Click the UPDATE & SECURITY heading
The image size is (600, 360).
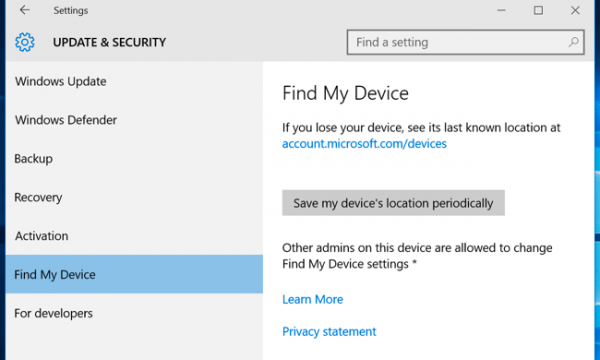(109, 42)
